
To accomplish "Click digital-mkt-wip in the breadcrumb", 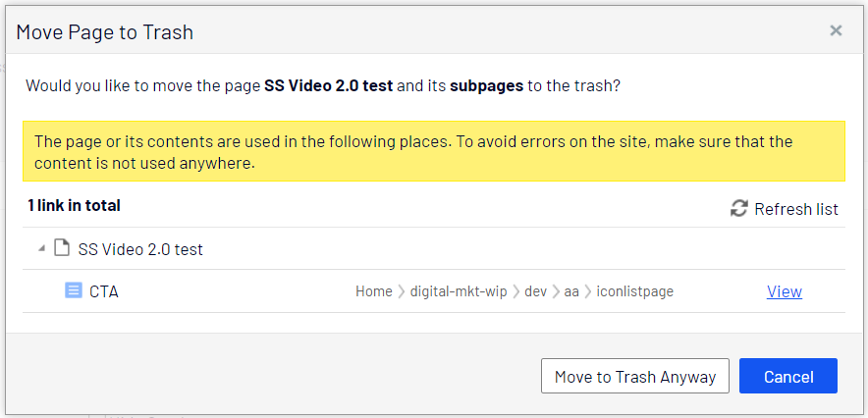I will pos(459,291).
